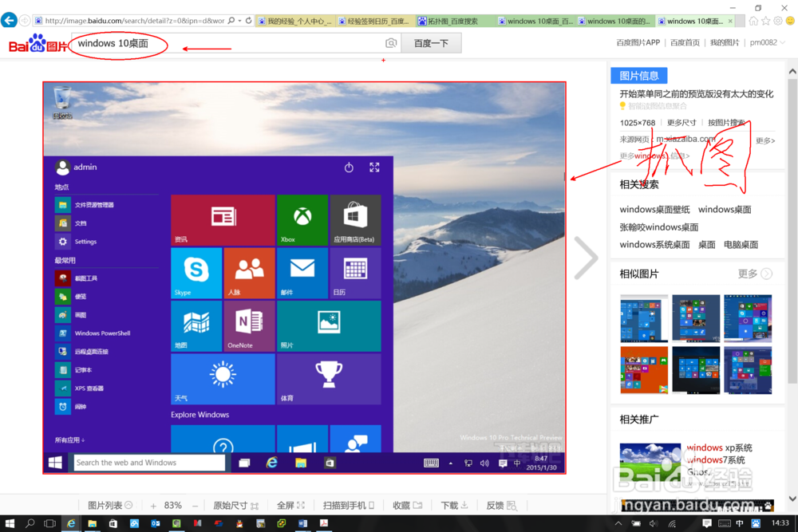
Task: Expand 更多> source pages link
Action: (765, 141)
